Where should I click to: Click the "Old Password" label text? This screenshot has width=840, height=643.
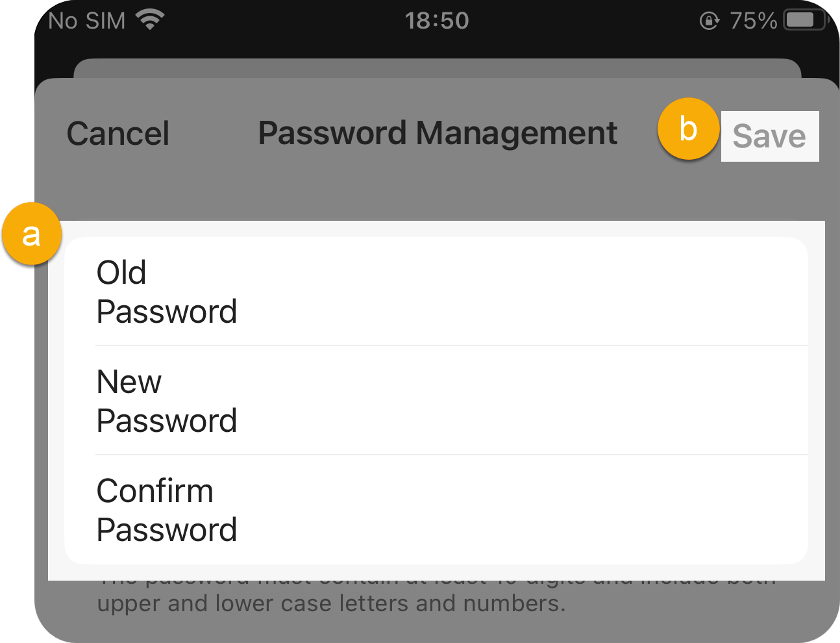[167, 292]
